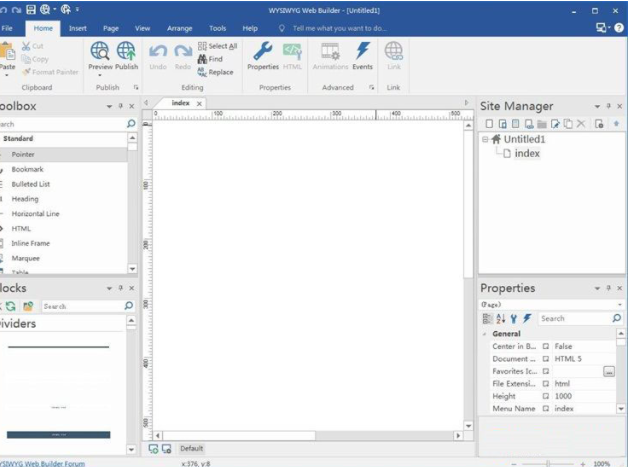
Task: Click the save disk icon in title bar
Action: tap(31, 10)
